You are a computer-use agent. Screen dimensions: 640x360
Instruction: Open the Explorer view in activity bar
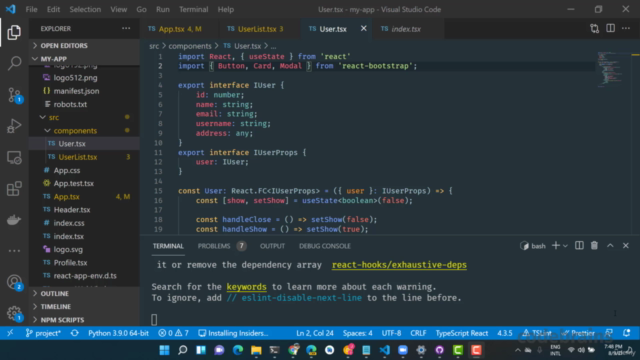[14, 32]
